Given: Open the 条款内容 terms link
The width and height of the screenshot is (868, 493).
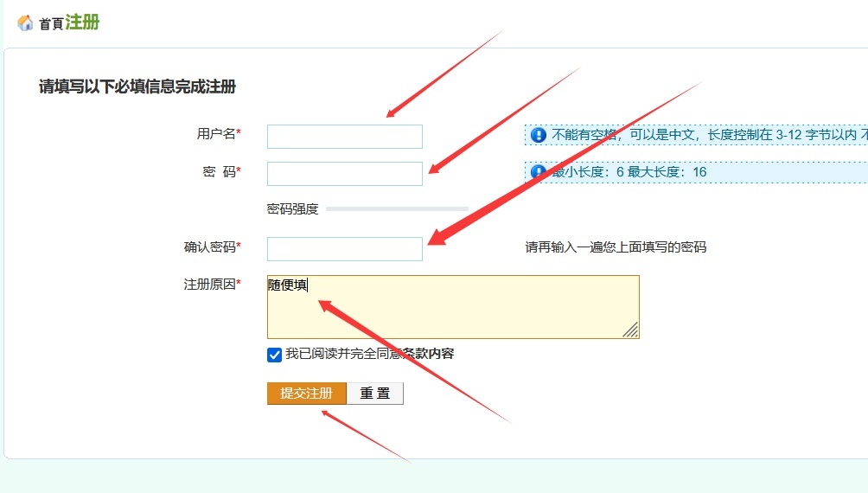Looking at the screenshot, I should [x=429, y=354].
